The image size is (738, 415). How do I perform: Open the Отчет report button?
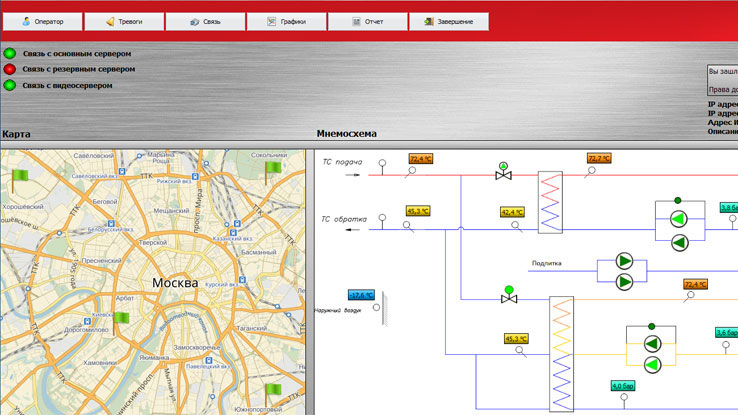point(368,22)
